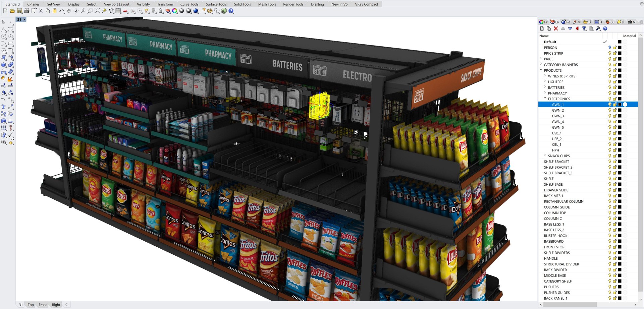
Task: Expand the PRICE layer group
Action: point(541,59)
